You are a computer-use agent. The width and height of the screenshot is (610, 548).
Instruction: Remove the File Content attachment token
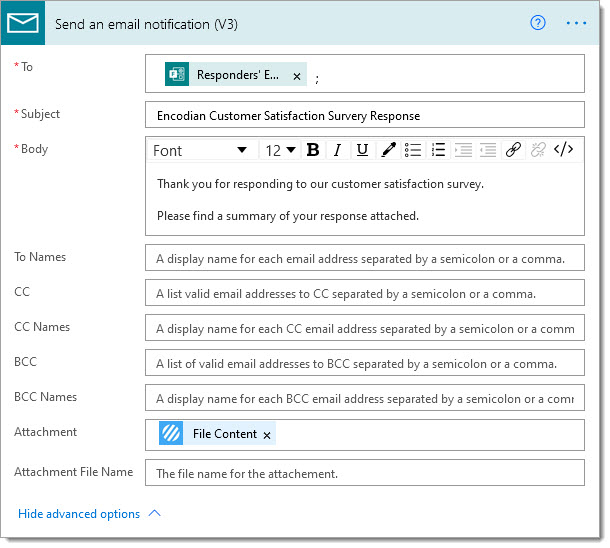(267, 435)
